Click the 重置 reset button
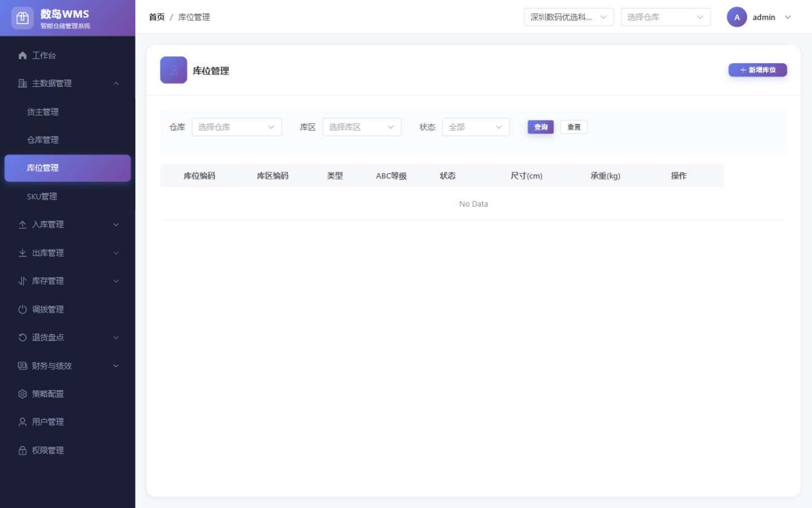Screen dimensions: 812x508 click(573, 127)
